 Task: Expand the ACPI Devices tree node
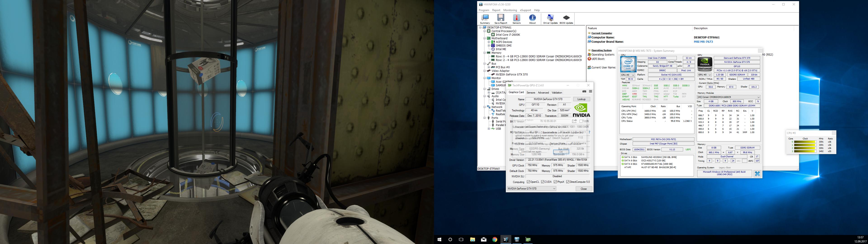489,42
